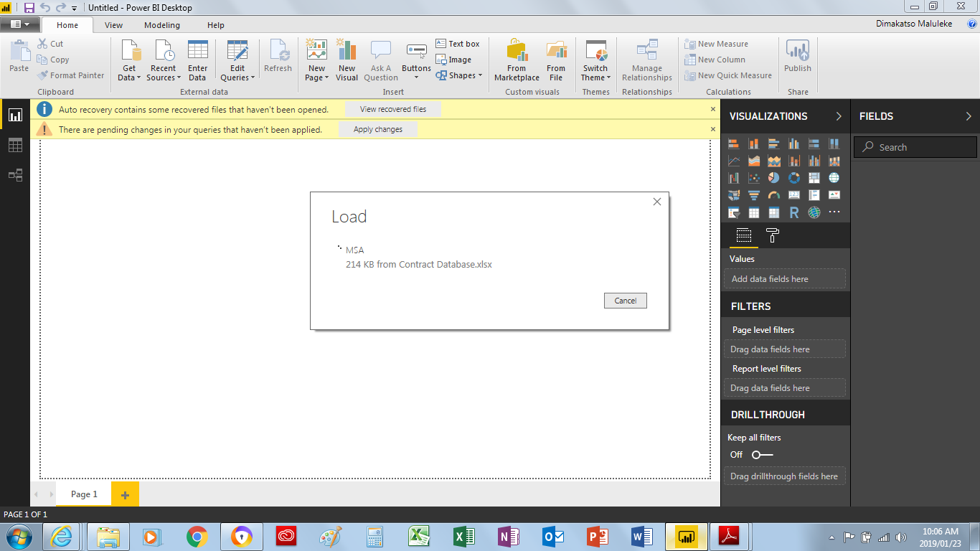Open the Relationships view in left sidebar
Screen dimensions: 980x551
[15, 175]
